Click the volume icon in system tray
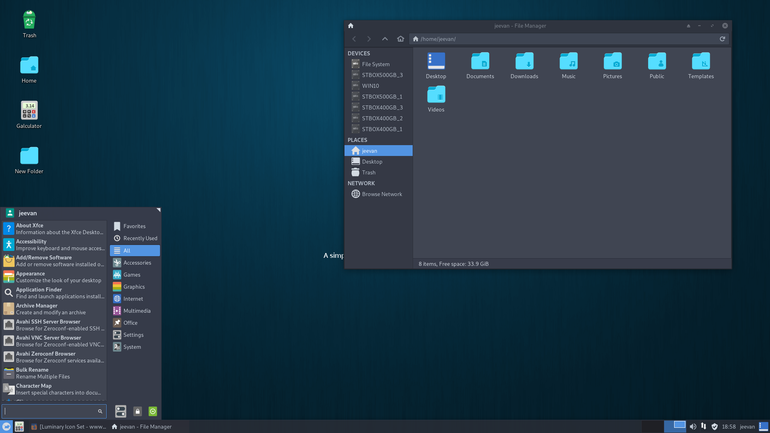 [692, 427]
